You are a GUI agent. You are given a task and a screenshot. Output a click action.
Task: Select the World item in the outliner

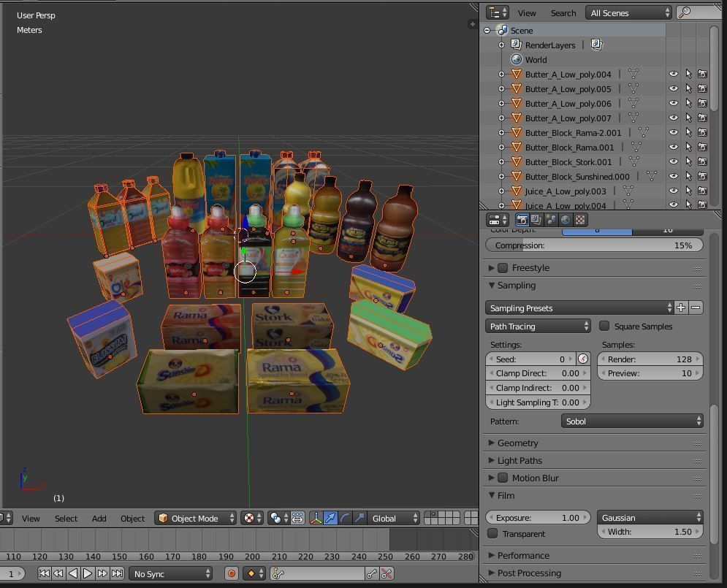[x=536, y=59]
